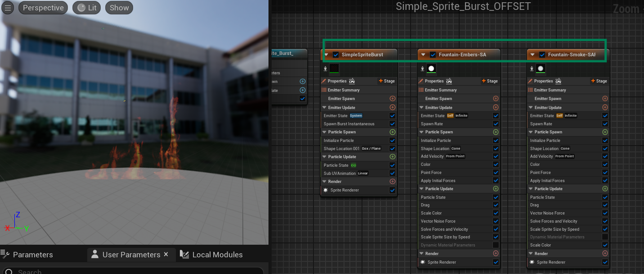
Task: Add module to SimpleSpriteBurst Particle Update
Action: pyautogui.click(x=392, y=156)
